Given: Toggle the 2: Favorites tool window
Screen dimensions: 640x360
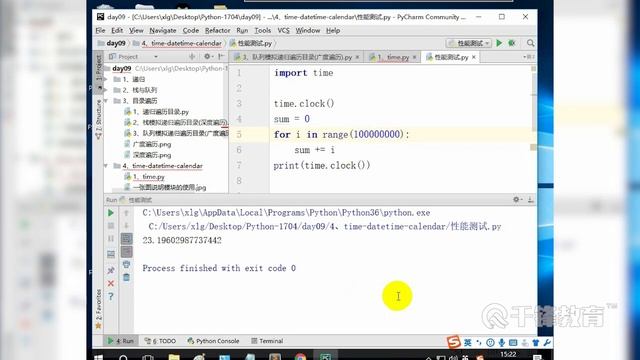Looking at the screenshot, I should coord(98,308).
